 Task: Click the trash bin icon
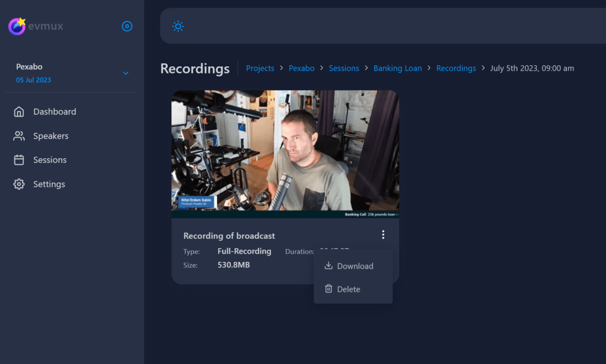[x=328, y=289]
